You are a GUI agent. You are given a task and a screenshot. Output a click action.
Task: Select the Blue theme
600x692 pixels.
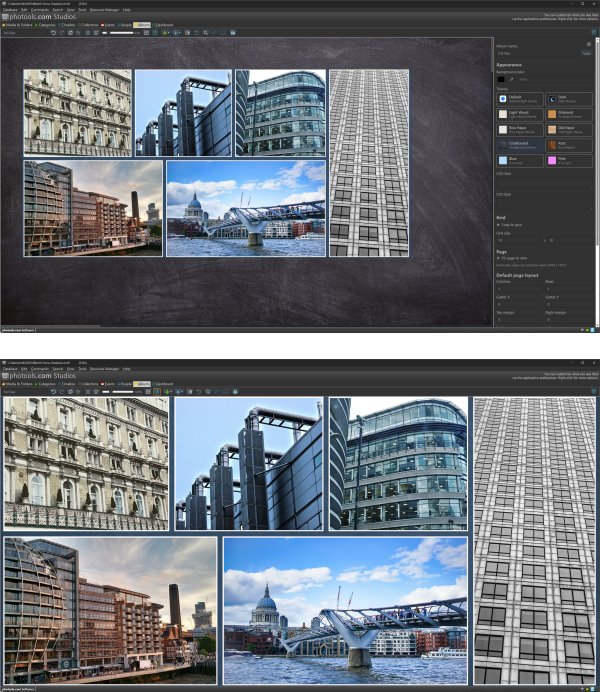(x=520, y=161)
